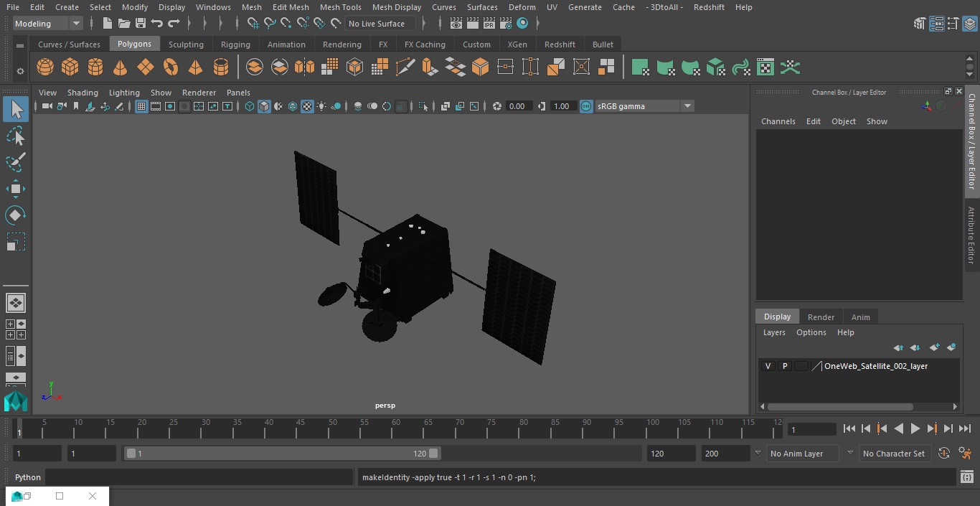The height and width of the screenshot is (506, 980).
Task: Open the No Character Set dropdown
Action: 895,454
